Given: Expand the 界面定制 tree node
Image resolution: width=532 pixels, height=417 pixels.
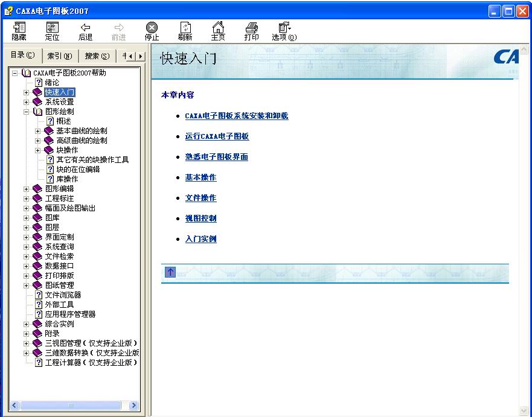Looking at the screenshot, I should (x=26, y=237).
